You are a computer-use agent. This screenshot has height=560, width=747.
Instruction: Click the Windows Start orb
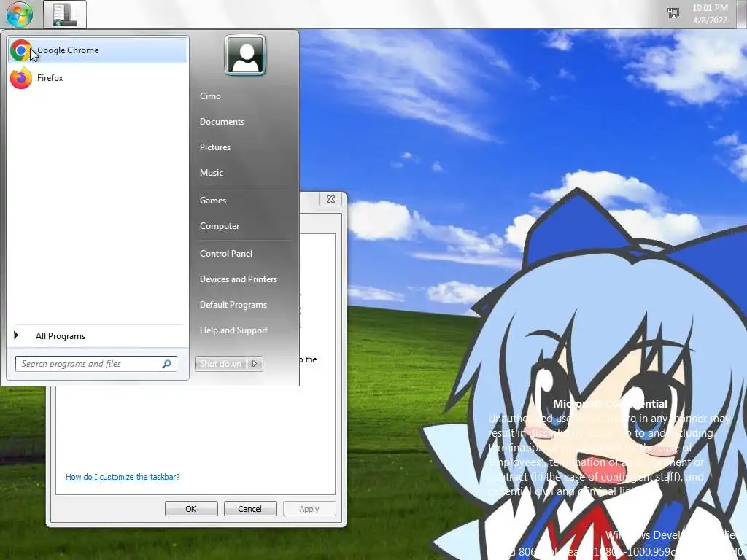[20, 13]
